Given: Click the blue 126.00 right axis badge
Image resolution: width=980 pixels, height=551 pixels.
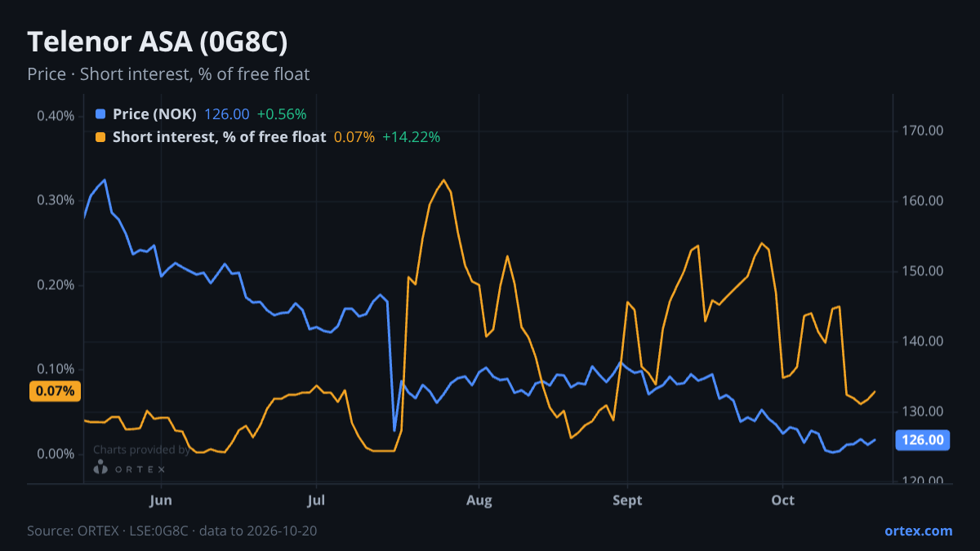Looking at the screenshot, I should coord(924,440).
